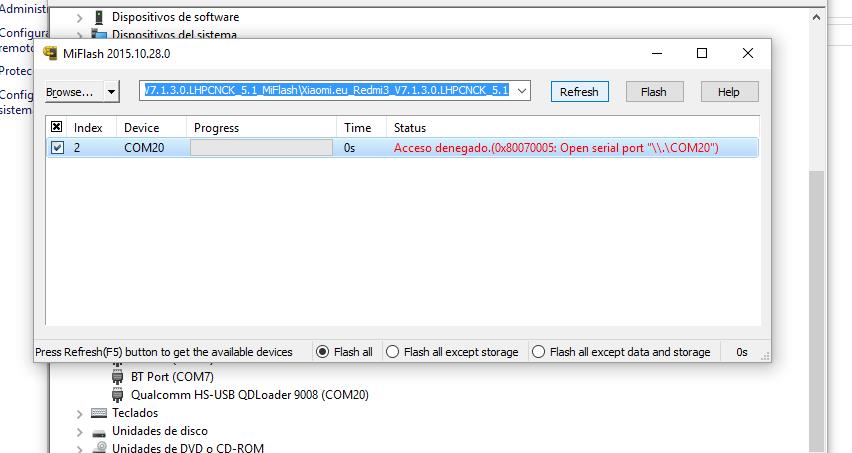Viewport: 852px width, 453px height.
Task: Click the COM20 progress bar
Action: [261, 148]
